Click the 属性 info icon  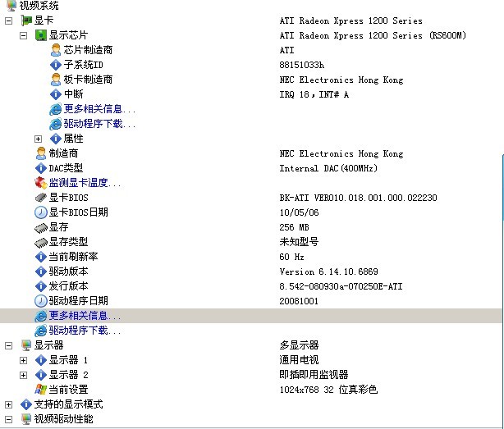[x=56, y=139]
